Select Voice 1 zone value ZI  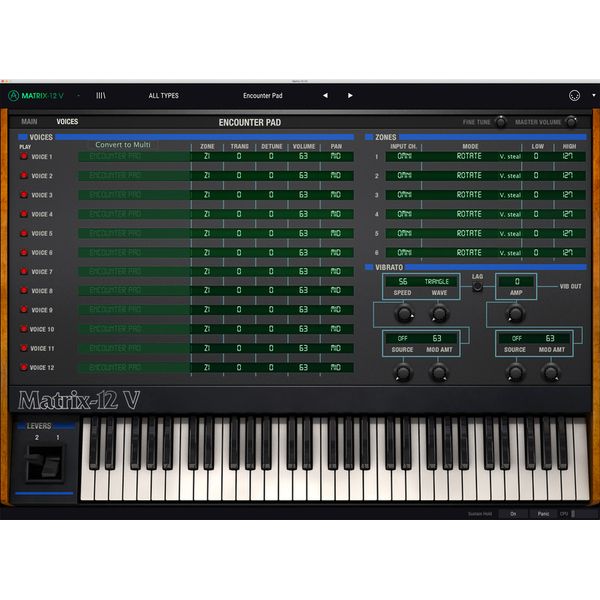207,156
